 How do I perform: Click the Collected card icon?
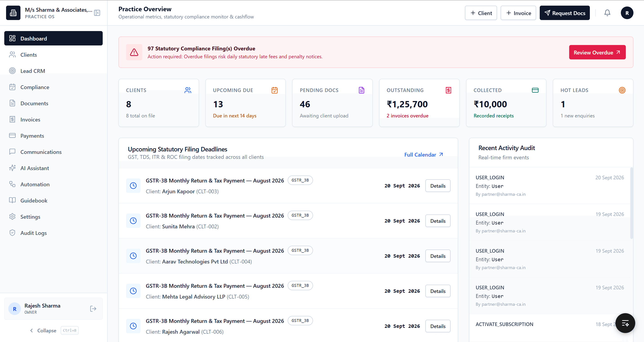click(x=535, y=90)
